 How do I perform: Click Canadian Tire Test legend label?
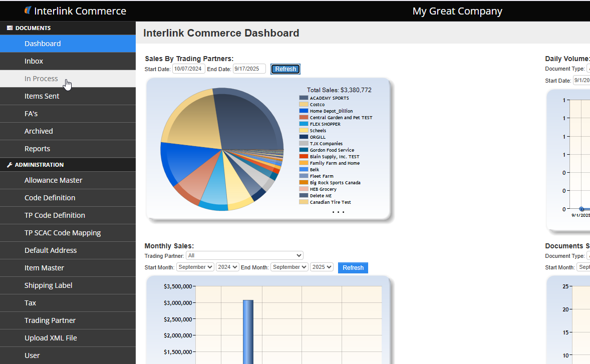331,202
